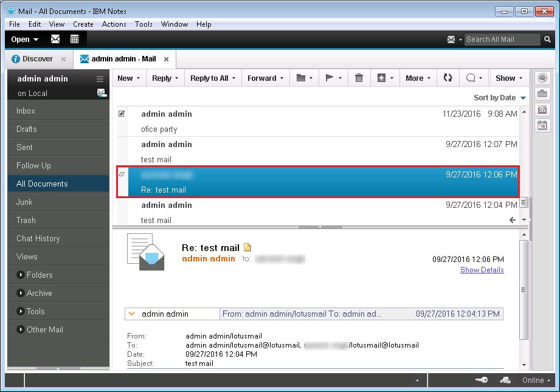Click the mail message envelope picture in preview
This screenshot has width=560, height=392.
tap(146, 252)
